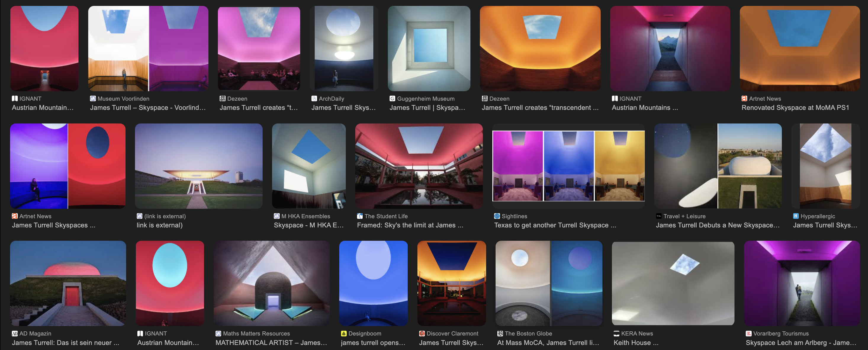
Task: Open 'James Turrell | Skyspa...' title
Action: 427,107
